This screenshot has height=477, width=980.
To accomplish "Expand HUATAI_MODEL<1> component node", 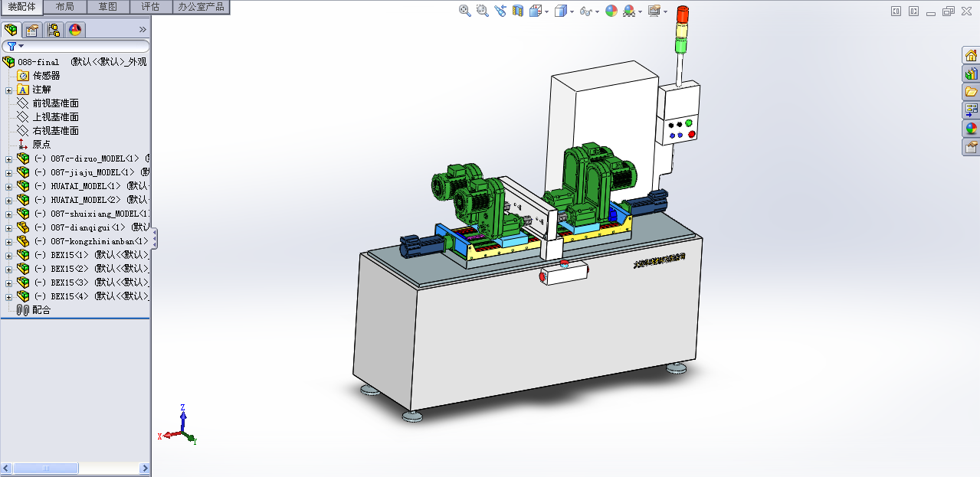I will (x=8, y=187).
